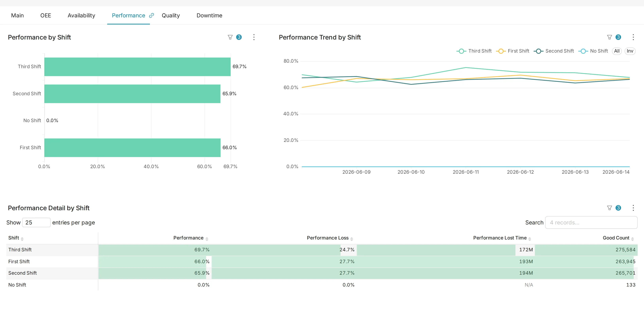
Task: Open filter icon on Performance Detail by Shift
Action: 610,208
